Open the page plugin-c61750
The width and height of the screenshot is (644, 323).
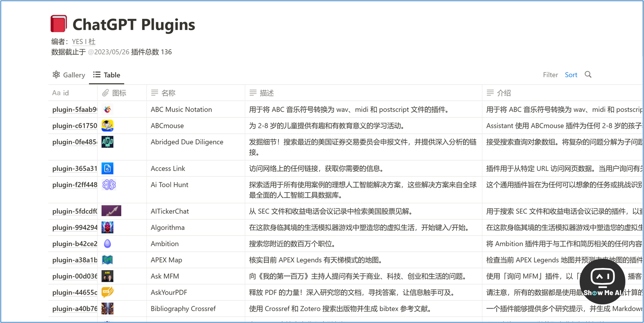[74, 126]
